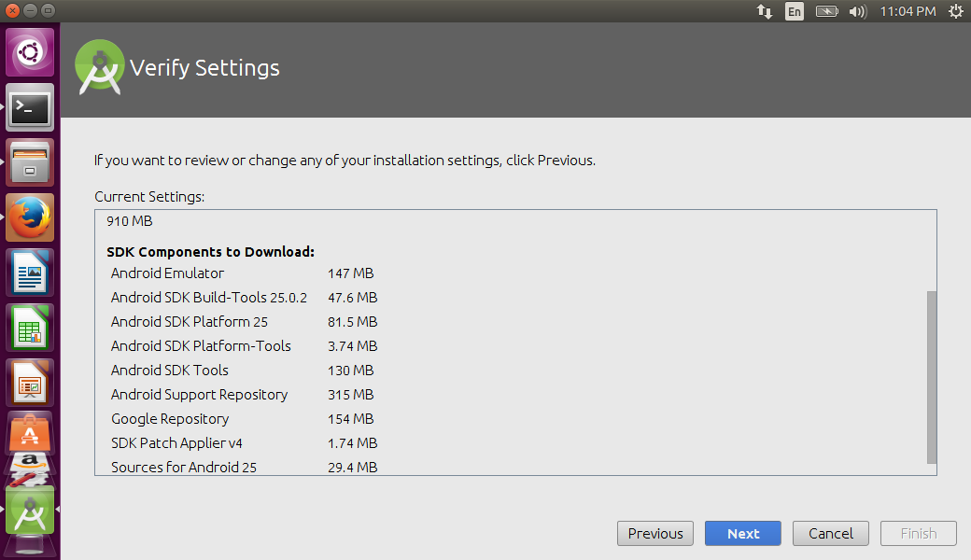Maximize the setup wizard window
The width and height of the screenshot is (971, 560).
[x=48, y=10]
